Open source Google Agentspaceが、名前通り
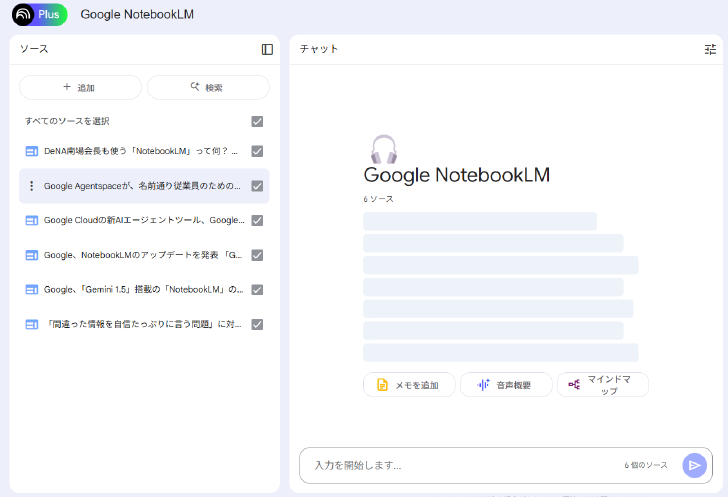The width and height of the screenshot is (728, 497). 142,186
